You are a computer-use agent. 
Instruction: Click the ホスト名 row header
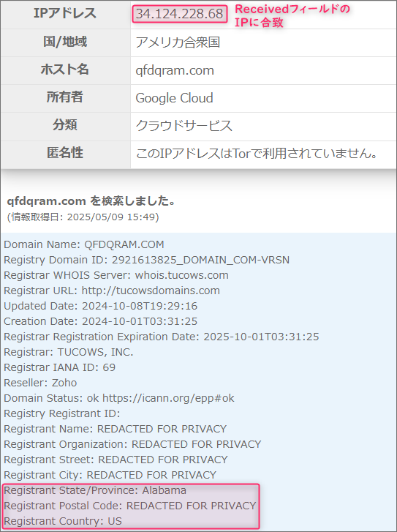coord(65,70)
